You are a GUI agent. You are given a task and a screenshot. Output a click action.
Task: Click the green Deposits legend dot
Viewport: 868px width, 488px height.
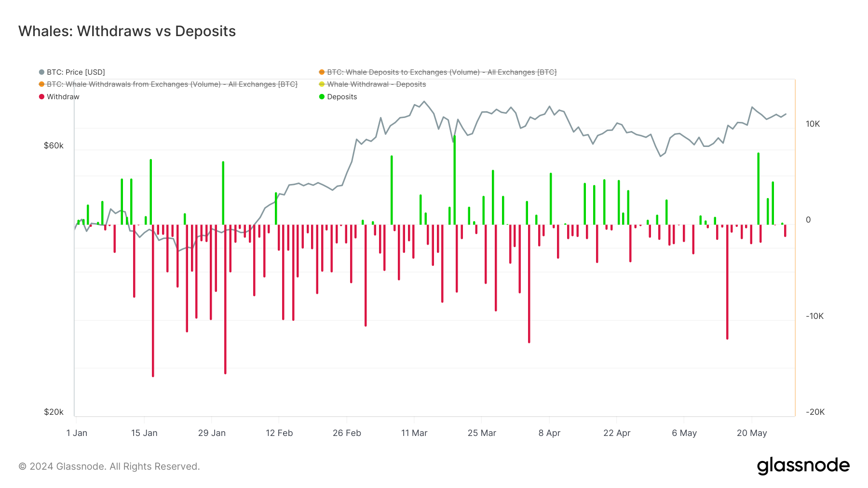coord(321,96)
